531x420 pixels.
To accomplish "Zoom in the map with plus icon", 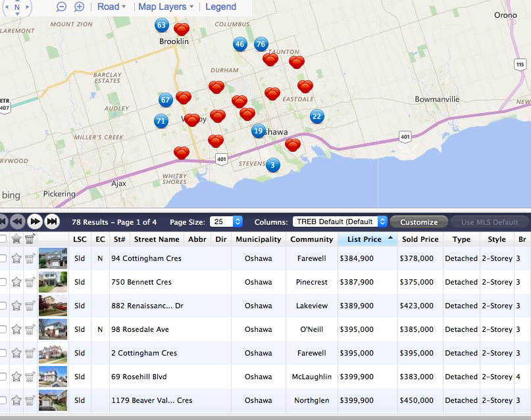I will point(79,7).
